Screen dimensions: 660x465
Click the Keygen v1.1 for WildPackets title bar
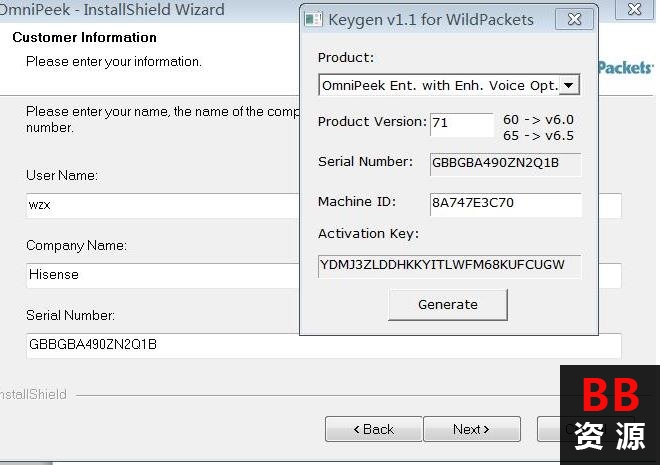(x=430, y=20)
